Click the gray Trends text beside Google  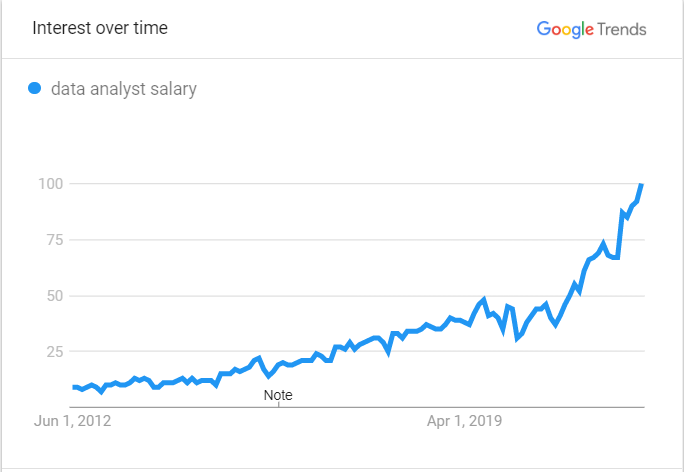click(622, 29)
